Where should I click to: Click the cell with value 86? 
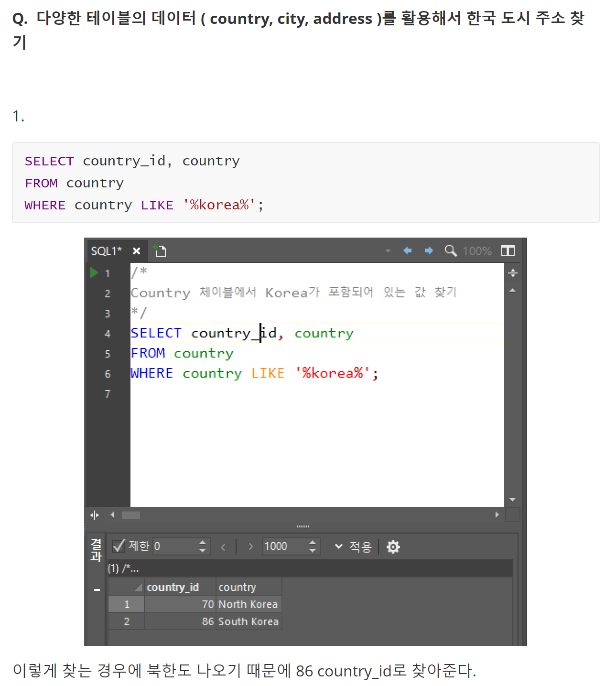[180, 621]
